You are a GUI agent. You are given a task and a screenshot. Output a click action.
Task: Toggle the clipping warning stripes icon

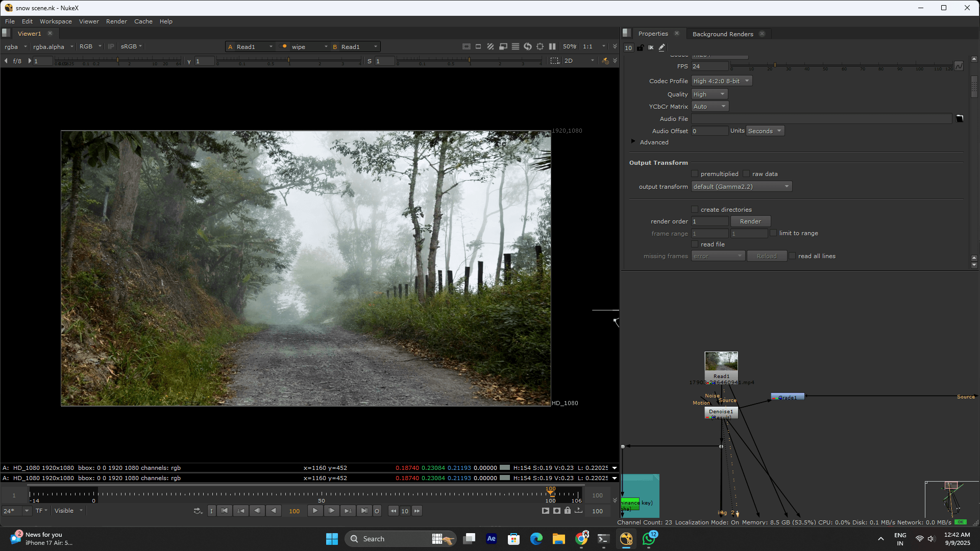491,46
